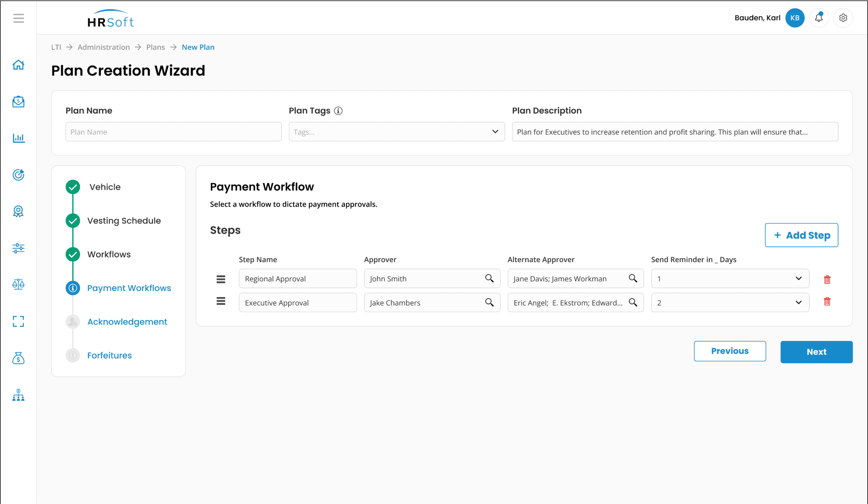Go to the Vesting Schedule wizard step
This screenshot has width=868, height=504.
[x=124, y=221]
